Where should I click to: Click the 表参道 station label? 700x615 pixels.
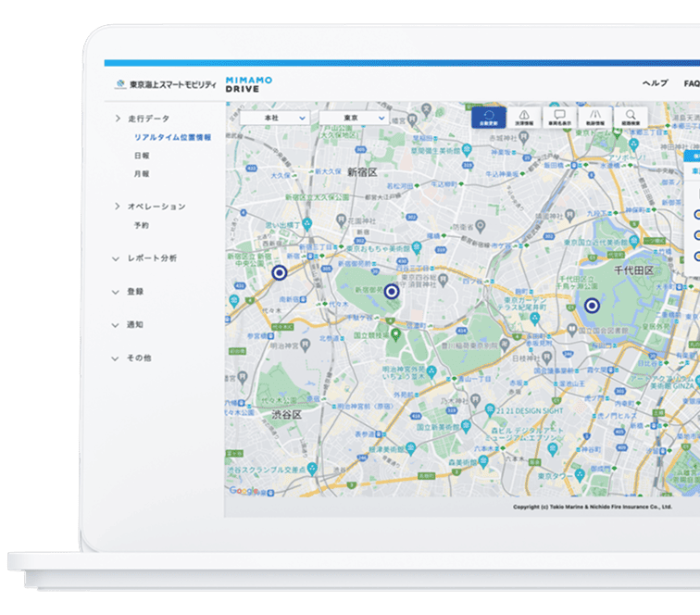[365, 433]
